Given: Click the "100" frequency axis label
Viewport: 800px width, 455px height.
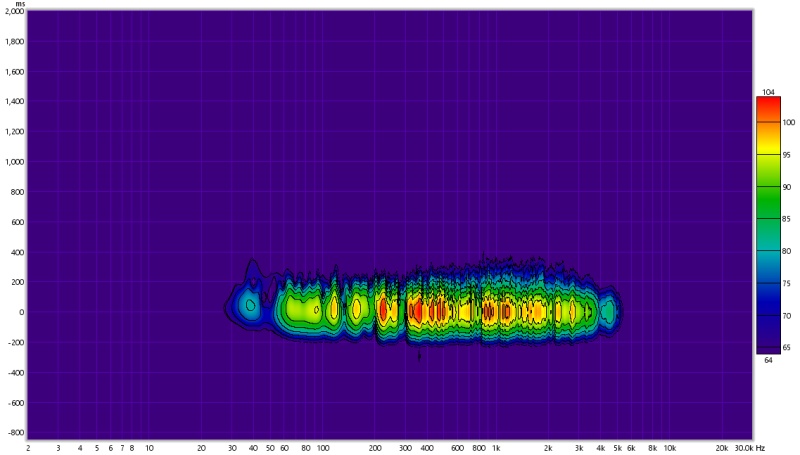Looking at the screenshot, I should [323, 448].
